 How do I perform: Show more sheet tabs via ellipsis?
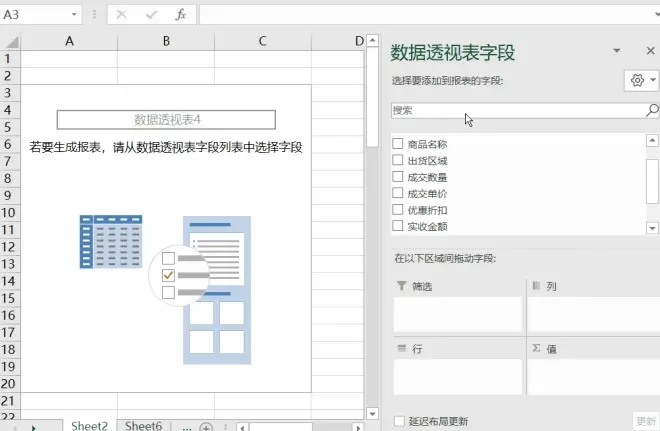pos(187,427)
